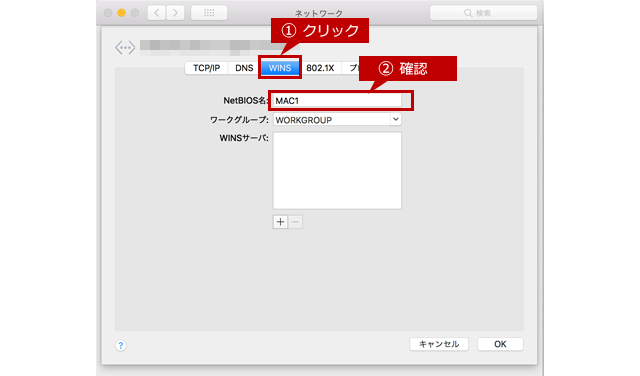Switch to the TCP/IP tab

[207, 68]
